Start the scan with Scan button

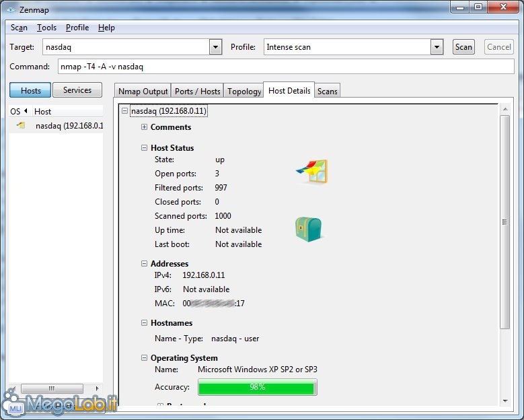click(x=463, y=47)
